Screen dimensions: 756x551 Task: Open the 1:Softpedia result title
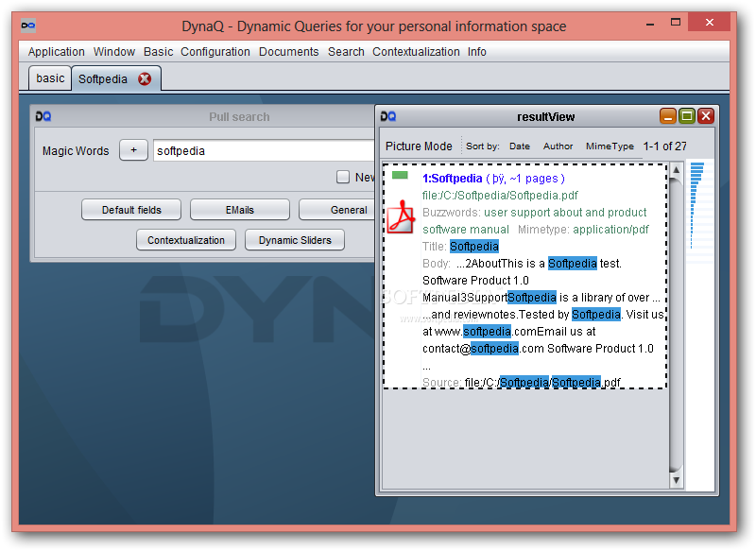click(453, 179)
